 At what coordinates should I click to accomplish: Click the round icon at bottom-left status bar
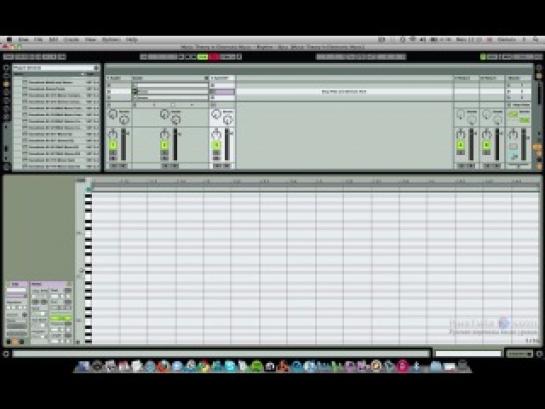click(6, 354)
